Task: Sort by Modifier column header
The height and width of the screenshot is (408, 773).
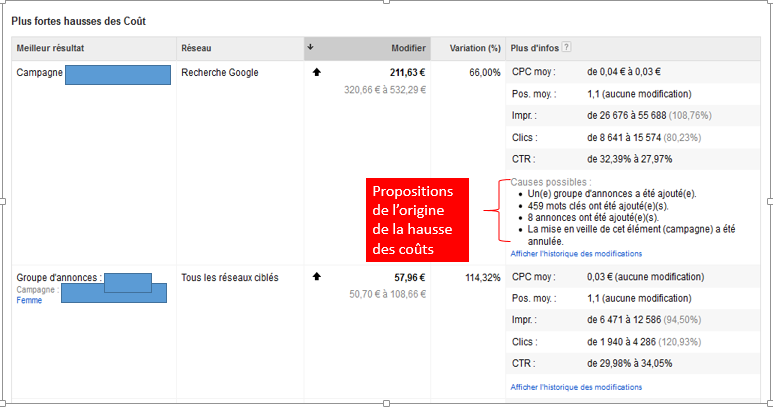Action: coord(408,48)
